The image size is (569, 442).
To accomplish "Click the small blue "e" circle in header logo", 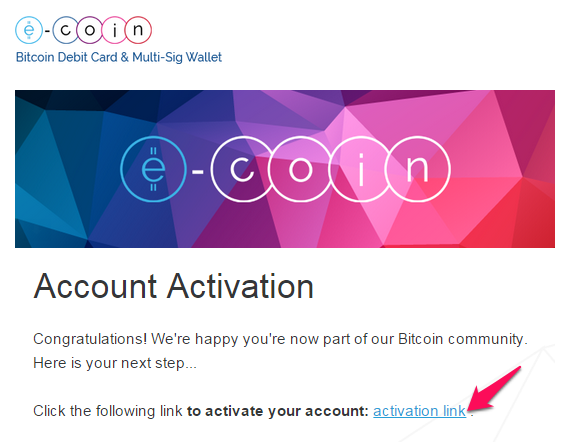I will 29,30.
